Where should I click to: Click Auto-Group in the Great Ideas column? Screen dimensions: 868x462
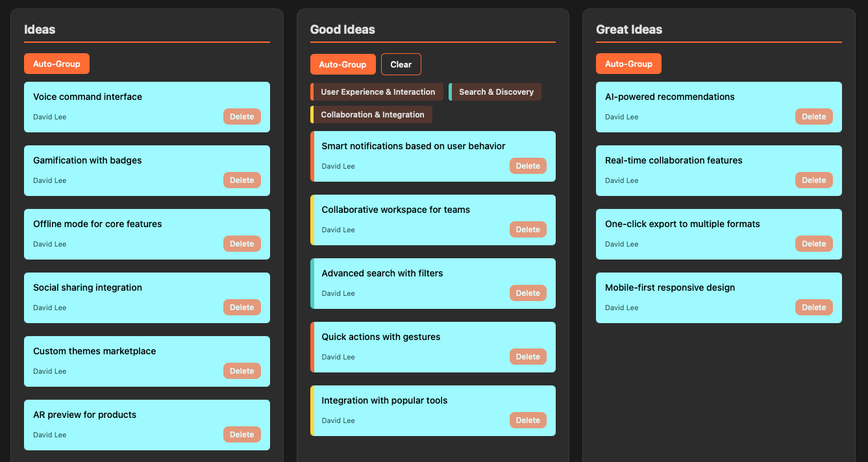(x=628, y=64)
